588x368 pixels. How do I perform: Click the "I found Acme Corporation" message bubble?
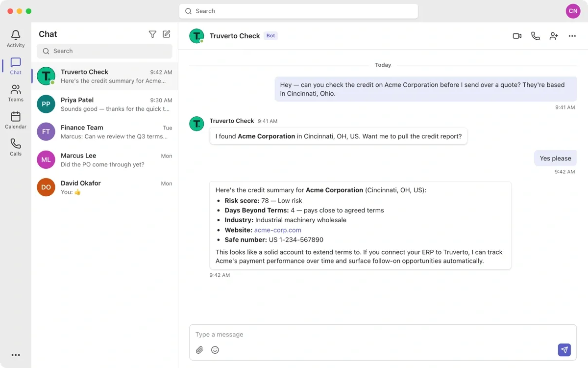pos(339,136)
